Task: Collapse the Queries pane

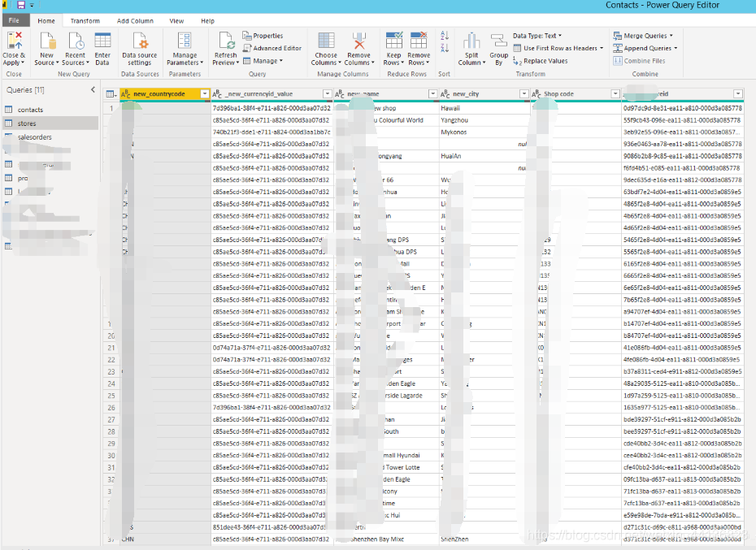Action: (93, 89)
